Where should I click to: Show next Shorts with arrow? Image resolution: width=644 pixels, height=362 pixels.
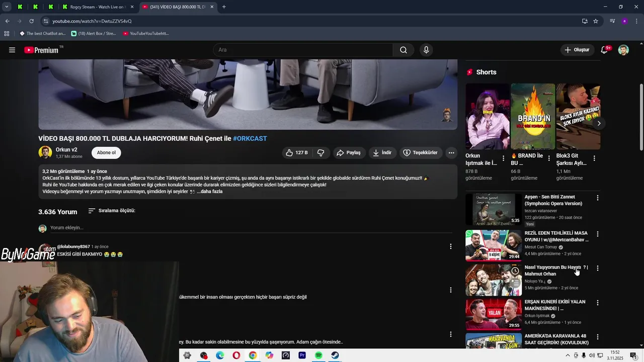[x=599, y=123]
